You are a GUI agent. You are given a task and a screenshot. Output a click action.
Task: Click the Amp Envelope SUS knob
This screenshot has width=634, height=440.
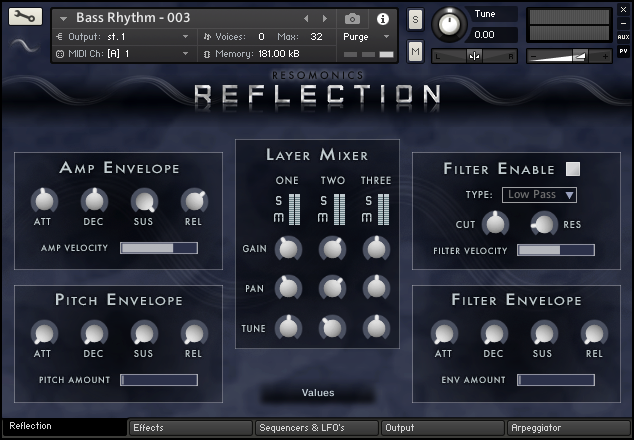(x=144, y=201)
